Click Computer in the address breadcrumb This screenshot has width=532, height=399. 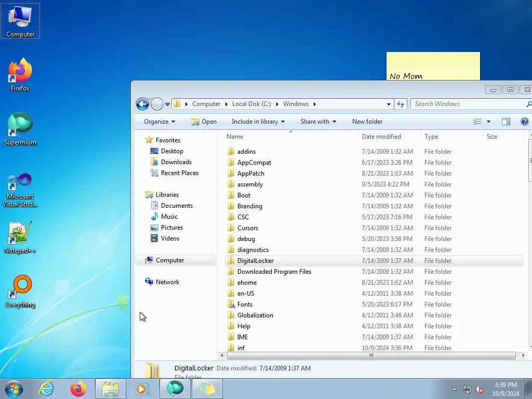click(206, 104)
